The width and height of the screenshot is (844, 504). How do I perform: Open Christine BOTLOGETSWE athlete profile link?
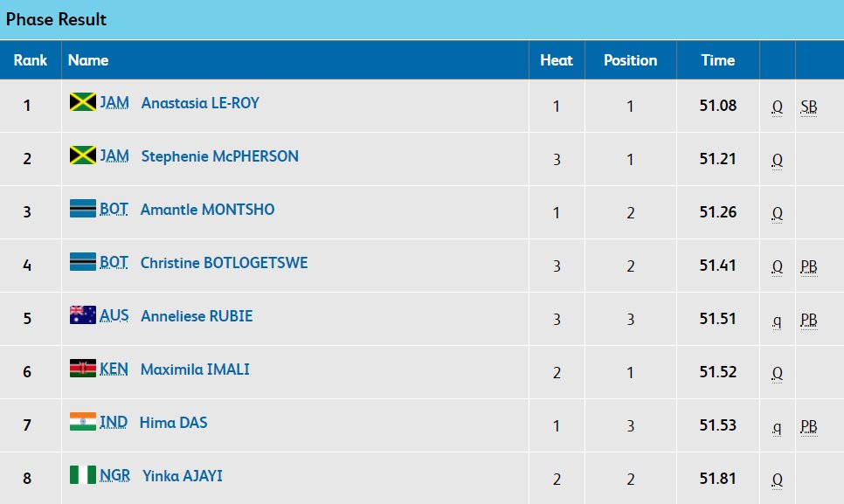[224, 263]
